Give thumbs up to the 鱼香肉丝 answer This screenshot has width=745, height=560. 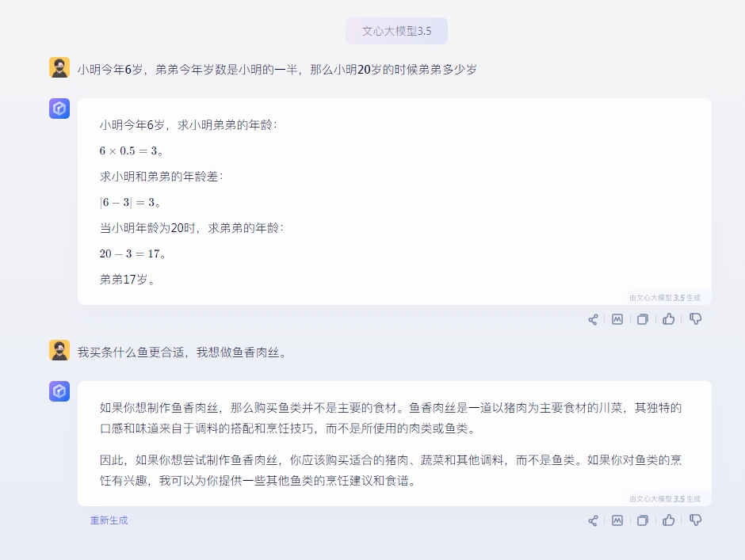click(x=668, y=520)
